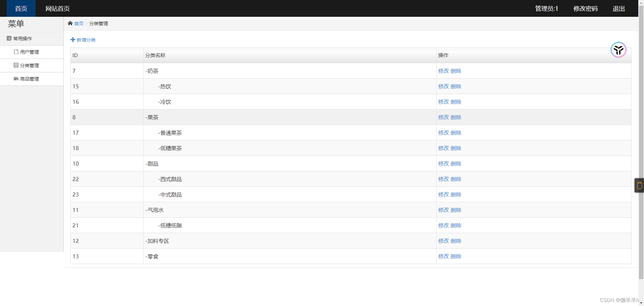This screenshot has width=644, height=306.
Task: Select the -气泡水 category name cell
Action: pos(290,210)
